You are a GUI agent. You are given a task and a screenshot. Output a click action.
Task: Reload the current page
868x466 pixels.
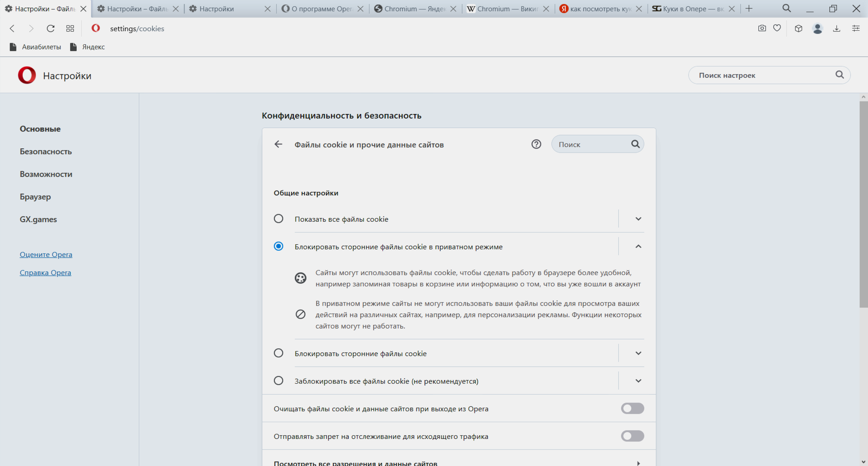point(50,29)
